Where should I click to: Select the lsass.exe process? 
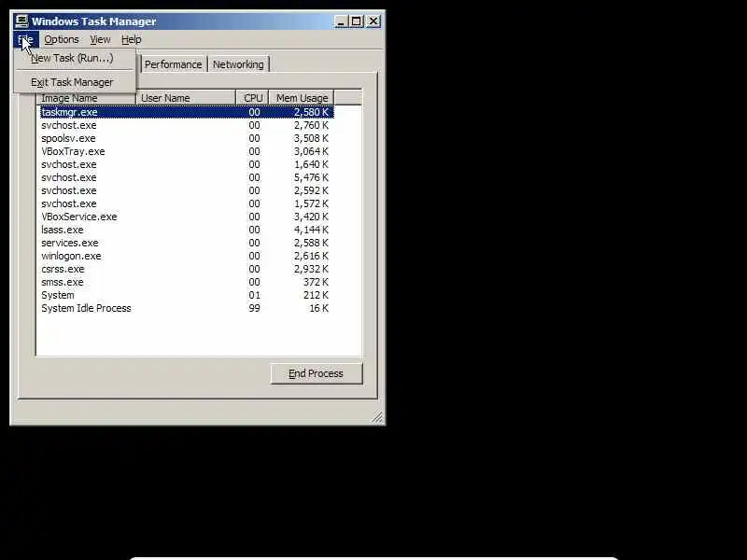click(x=187, y=230)
